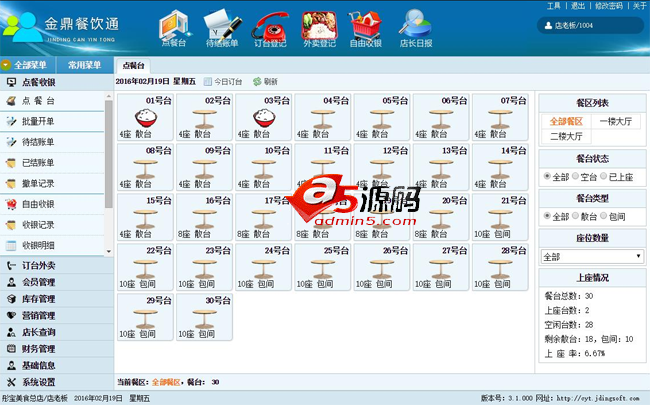Click the 店老板/1004 user icon
Screen dimensions: 650x405
point(548,25)
